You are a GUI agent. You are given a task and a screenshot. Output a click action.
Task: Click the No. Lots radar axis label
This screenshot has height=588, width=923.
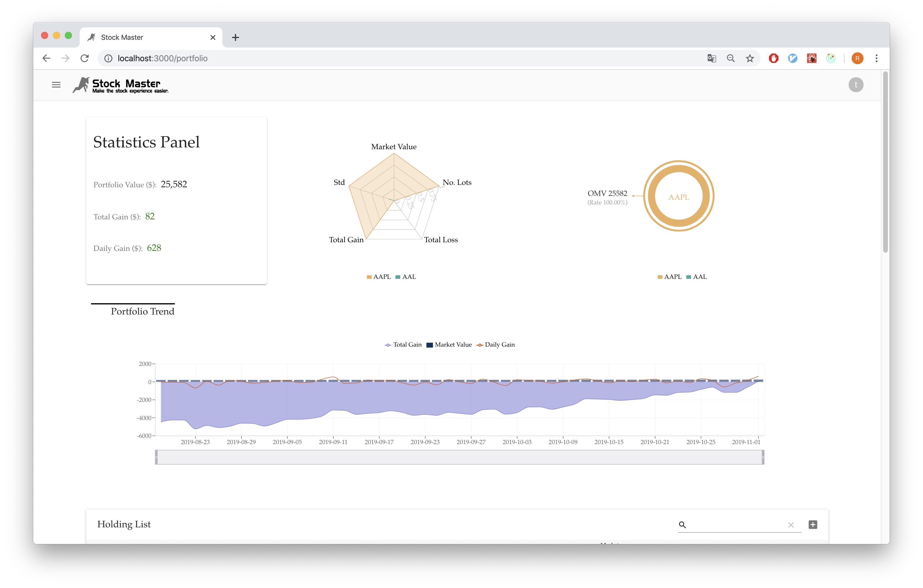(x=457, y=183)
